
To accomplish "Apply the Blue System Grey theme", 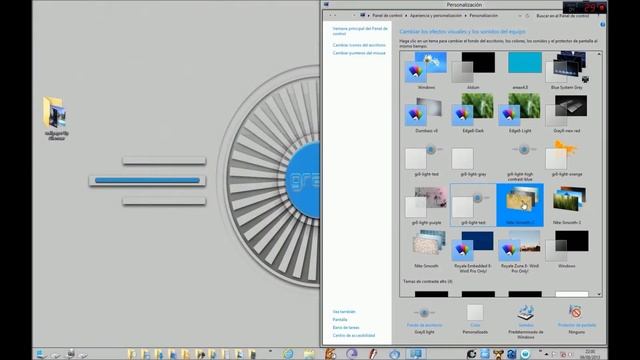I will (567, 71).
